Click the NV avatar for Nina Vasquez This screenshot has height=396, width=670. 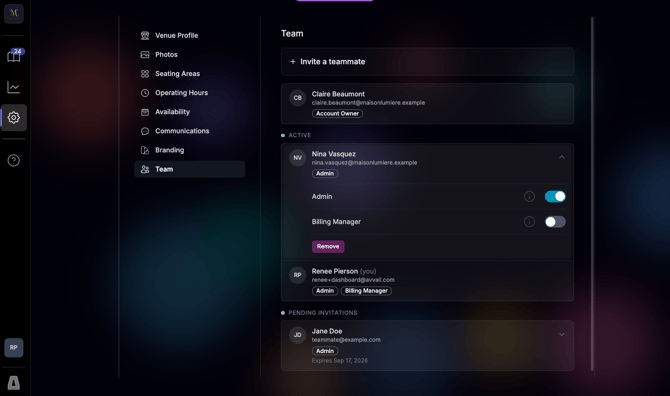coord(297,158)
